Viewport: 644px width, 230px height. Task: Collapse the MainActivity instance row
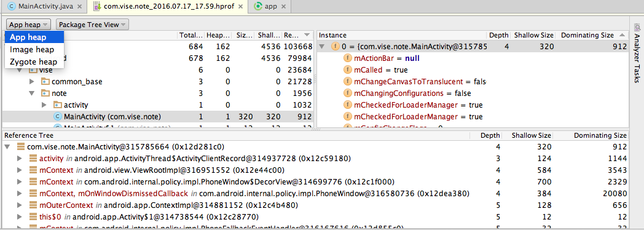pyautogui.click(x=322, y=47)
